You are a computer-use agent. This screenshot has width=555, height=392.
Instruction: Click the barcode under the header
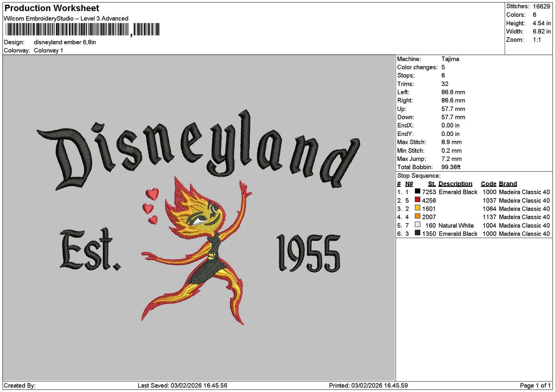pyautogui.click(x=82, y=30)
